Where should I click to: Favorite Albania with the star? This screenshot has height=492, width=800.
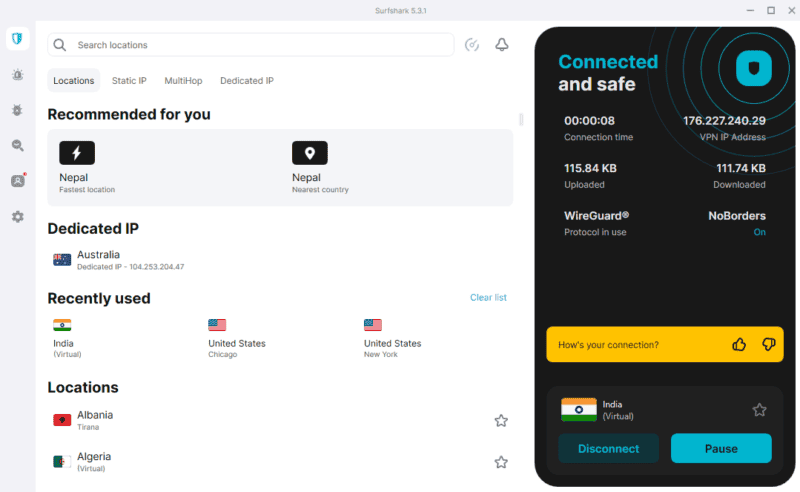[x=501, y=421]
